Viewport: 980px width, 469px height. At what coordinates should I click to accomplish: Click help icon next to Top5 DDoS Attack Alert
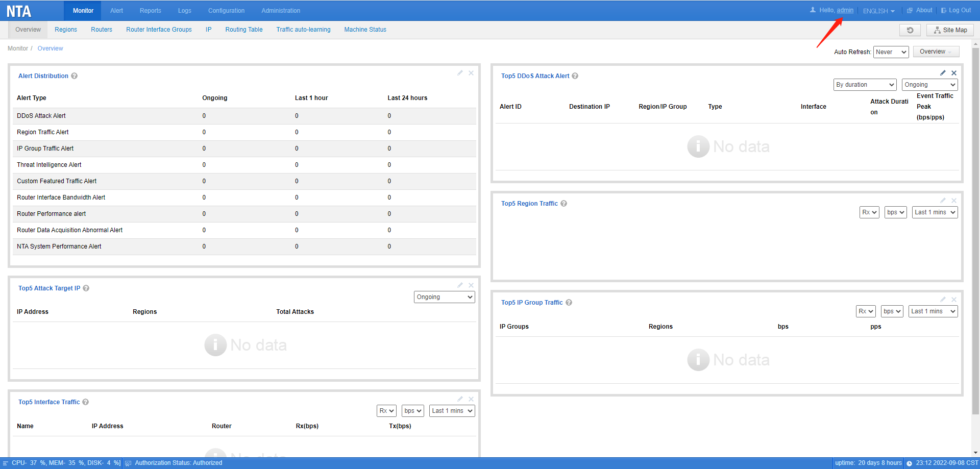pos(575,76)
